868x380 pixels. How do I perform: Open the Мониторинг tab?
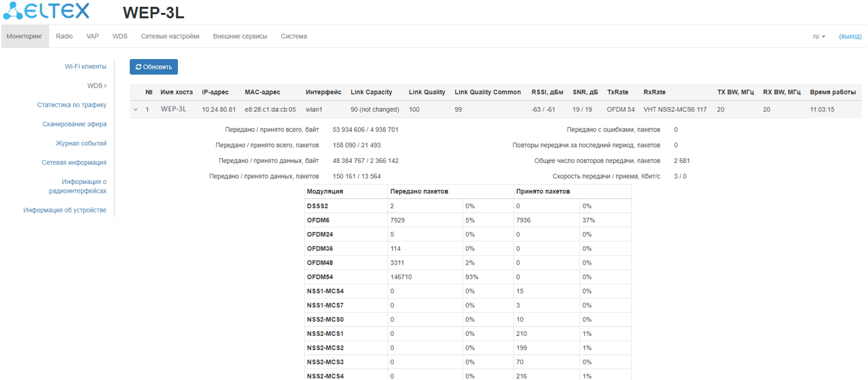point(24,37)
